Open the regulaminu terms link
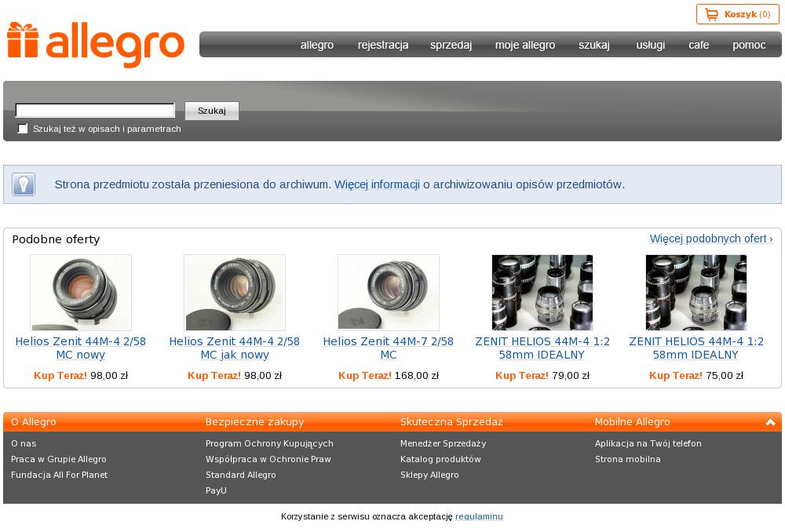 479,516
